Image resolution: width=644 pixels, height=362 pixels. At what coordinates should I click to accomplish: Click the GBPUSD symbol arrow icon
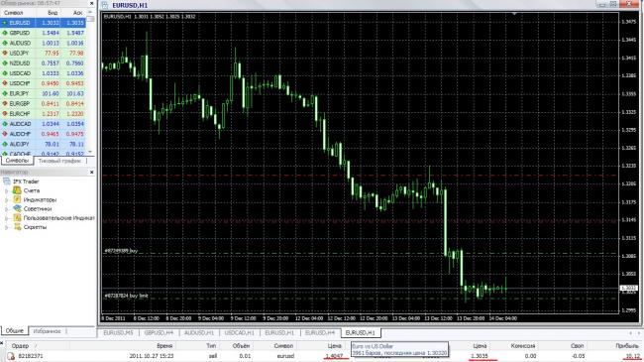[5, 33]
